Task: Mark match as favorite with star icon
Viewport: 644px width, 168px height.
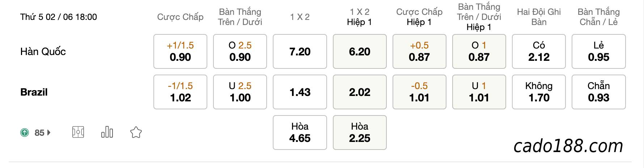Action: (136, 132)
